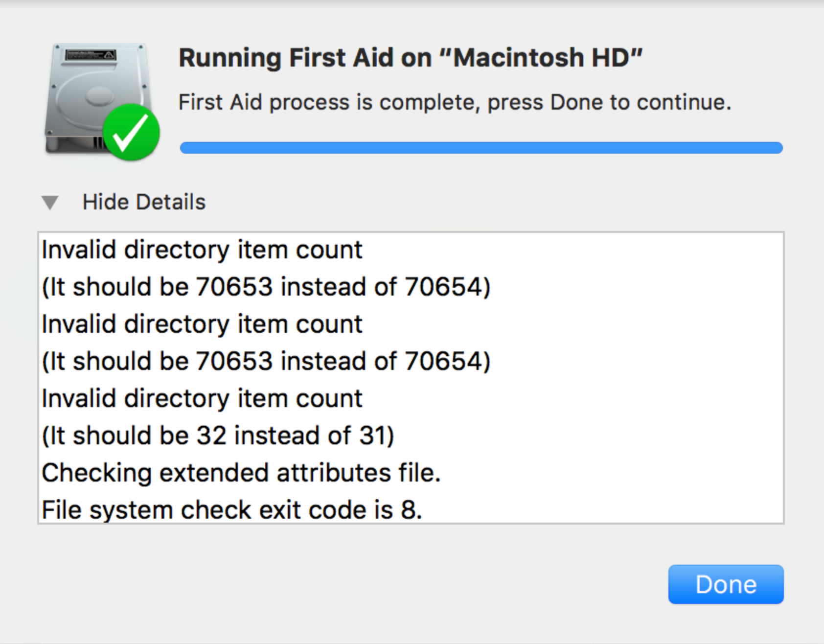824x644 pixels.
Task: Select the first "Invalid directory item count" line
Action: point(202,250)
